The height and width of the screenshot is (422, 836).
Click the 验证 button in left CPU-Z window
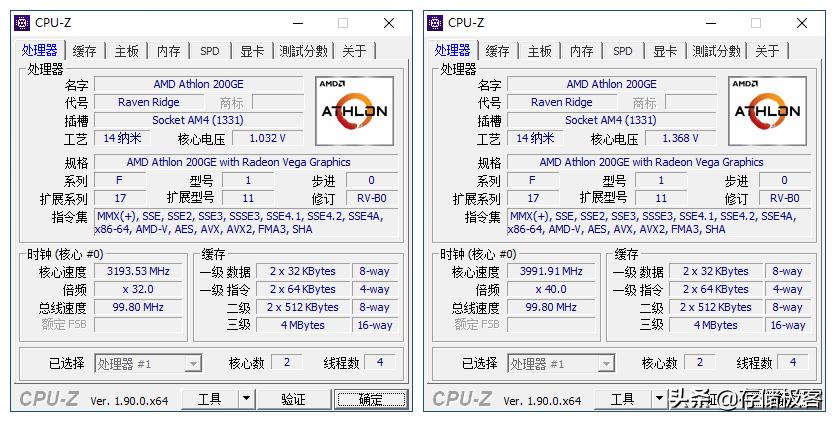point(293,399)
